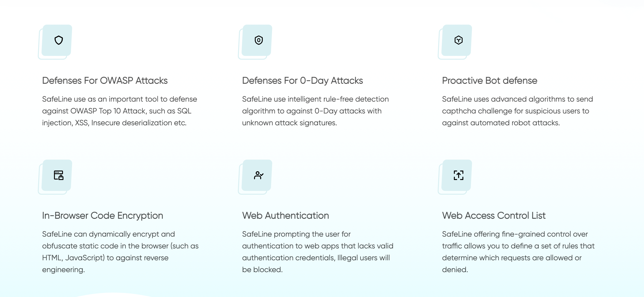Click the browser lock icon for Code Encryption
644x297 pixels.
58,175
